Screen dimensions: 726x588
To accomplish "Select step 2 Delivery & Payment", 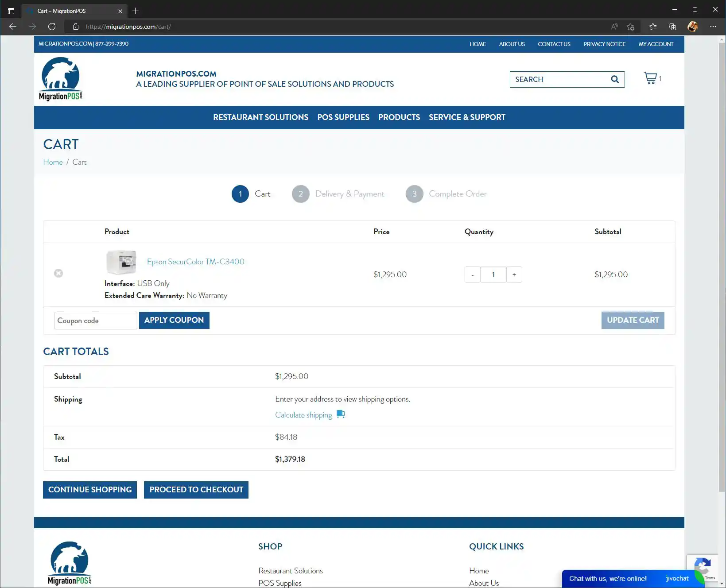I will 338,194.
